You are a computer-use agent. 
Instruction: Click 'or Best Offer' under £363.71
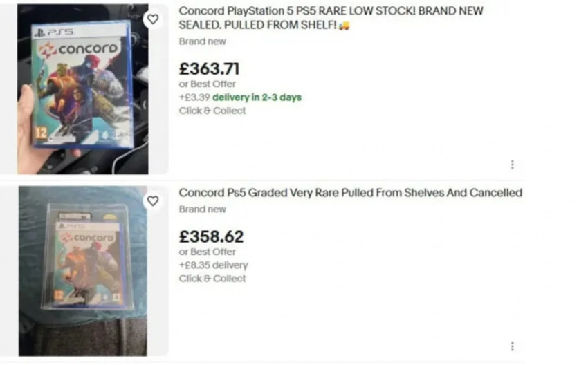click(207, 84)
